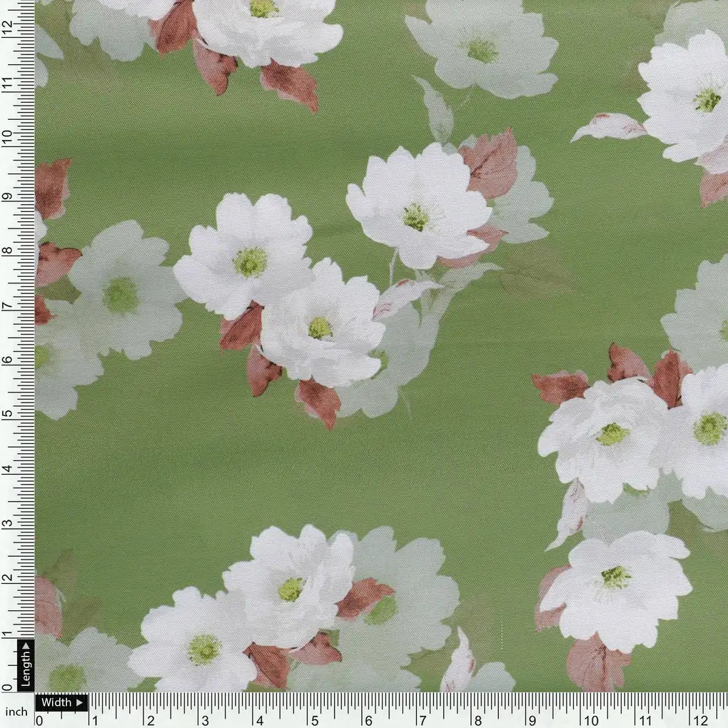Select the inch unit label in the corner
This screenshot has width=728, height=728.
(x=16, y=711)
